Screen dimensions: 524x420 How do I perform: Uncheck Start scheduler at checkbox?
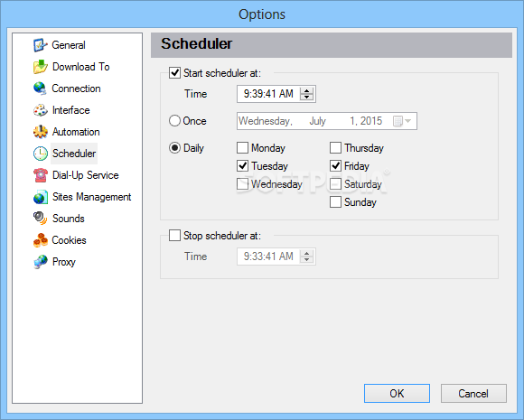[x=174, y=72]
